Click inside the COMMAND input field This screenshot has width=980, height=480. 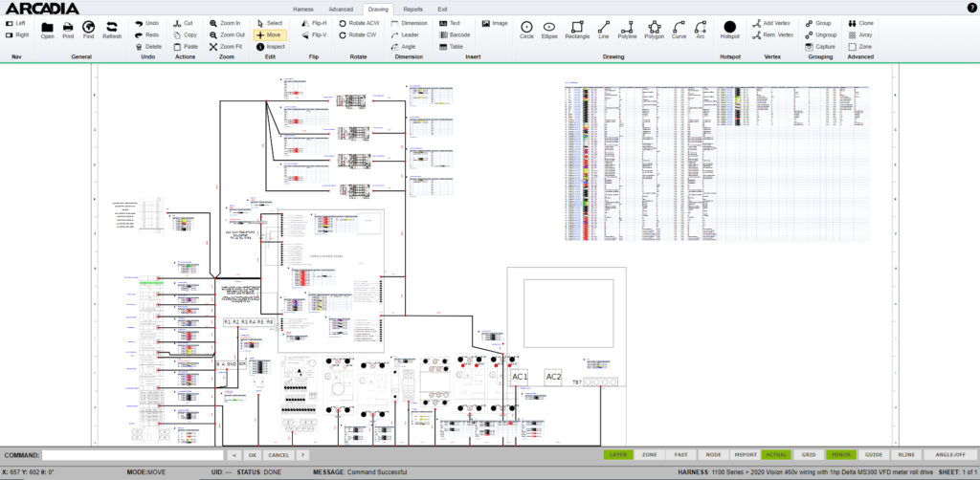132,455
